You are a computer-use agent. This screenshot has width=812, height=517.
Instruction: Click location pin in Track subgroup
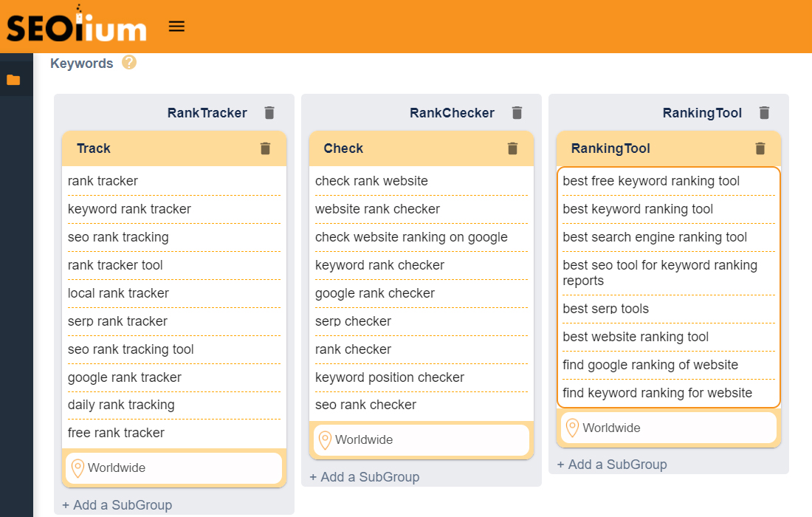(78, 468)
